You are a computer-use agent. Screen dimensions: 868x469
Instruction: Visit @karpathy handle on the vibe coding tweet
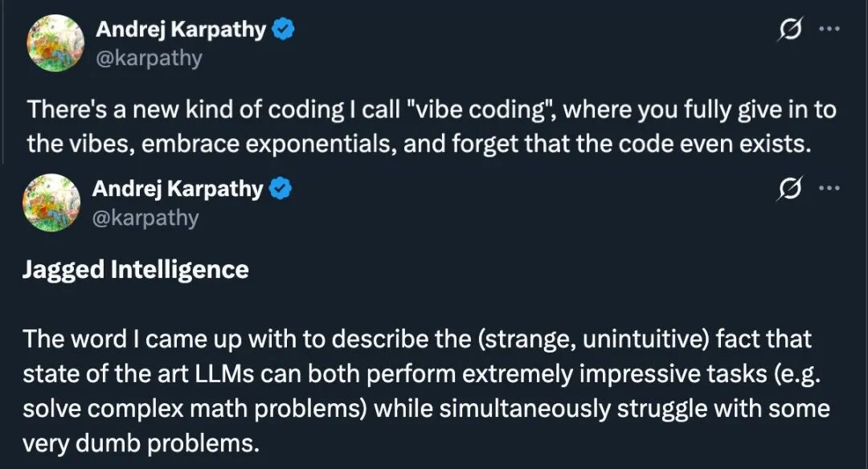[x=149, y=59]
